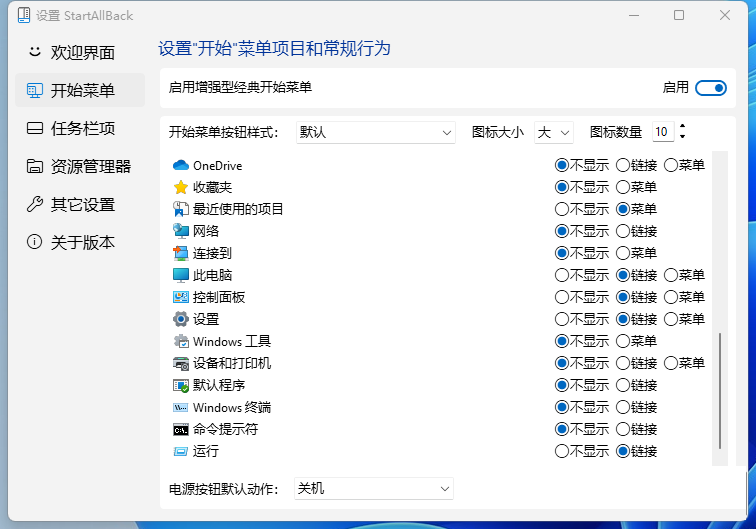Set 默认程序 to 链接
Viewport: 756px width, 529px height.
(636, 385)
